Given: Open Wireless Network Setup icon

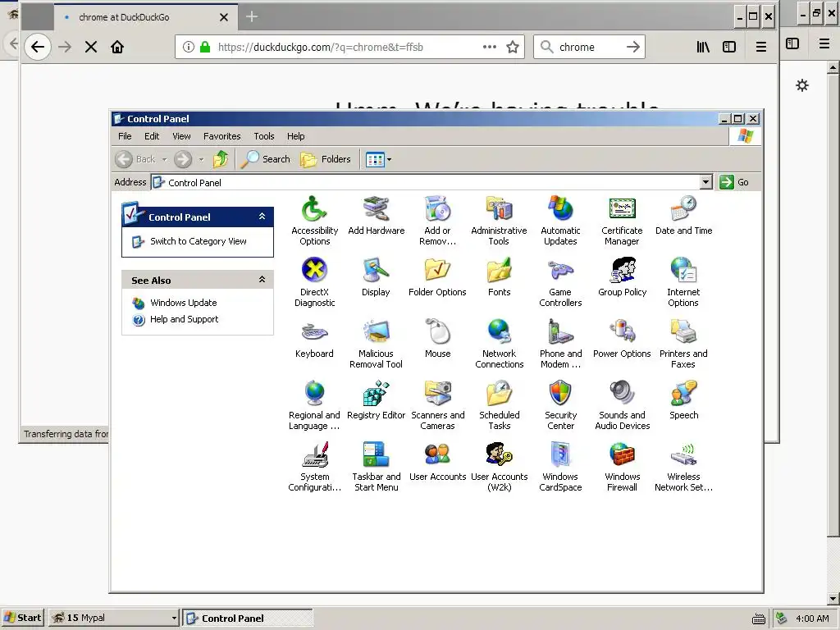Looking at the screenshot, I should coord(683,467).
